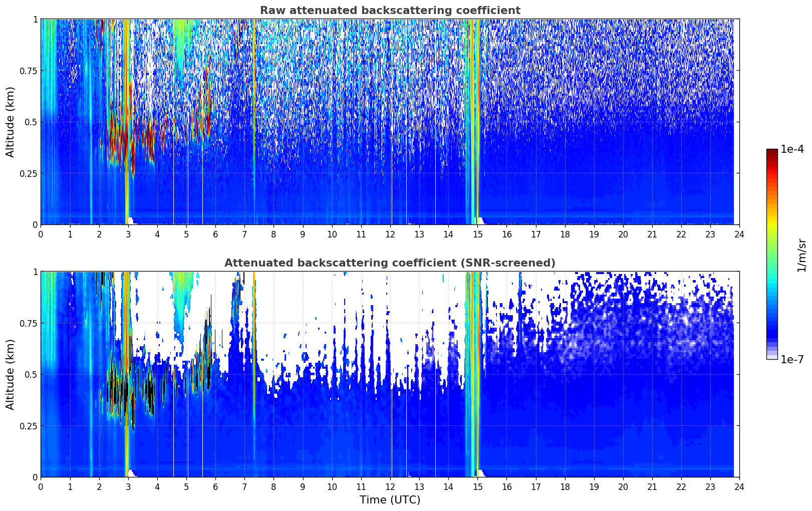Click the '1e-4' colorbar maximum label
This screenshot has height=511, width=812.
791,150
